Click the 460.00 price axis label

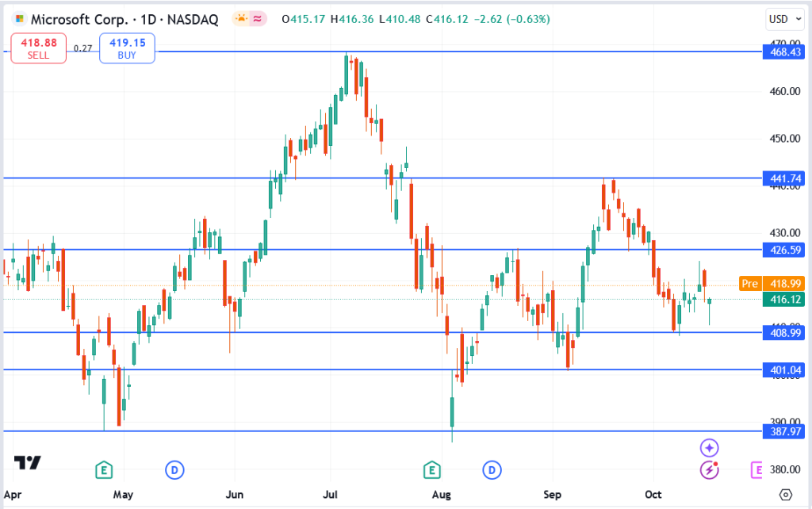point(785,92)
